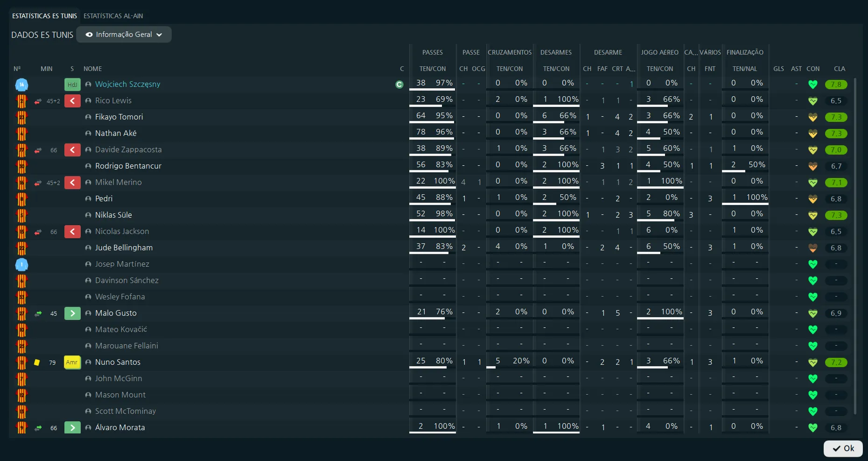Click Scott McTominay's condition heart icon
The width and height of the screenshot is (868, 461).
[x=813, y=411]
